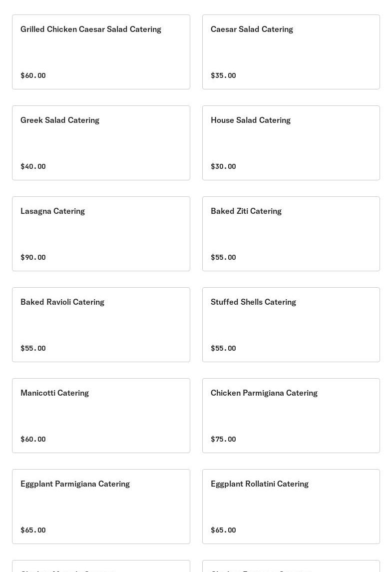Click the $55.00 price under Baked Ziti
392x572 pixels.
223,257
